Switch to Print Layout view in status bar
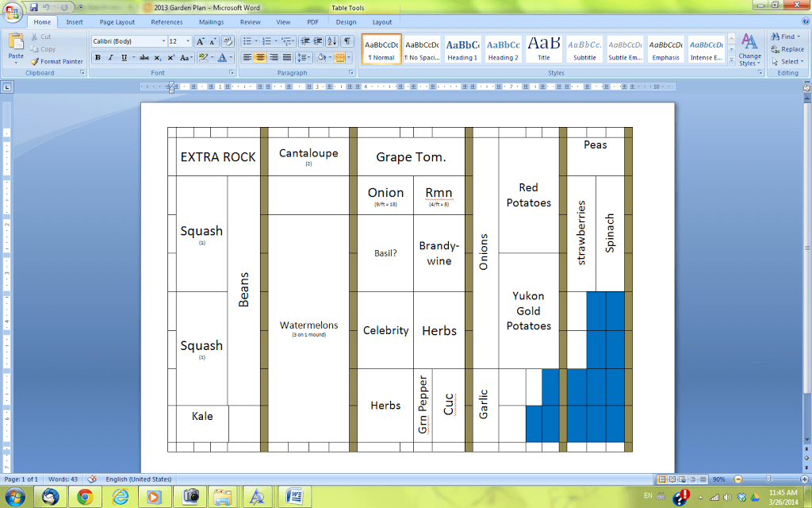Screen dimensions: 812x508 [x=662, y=479]
